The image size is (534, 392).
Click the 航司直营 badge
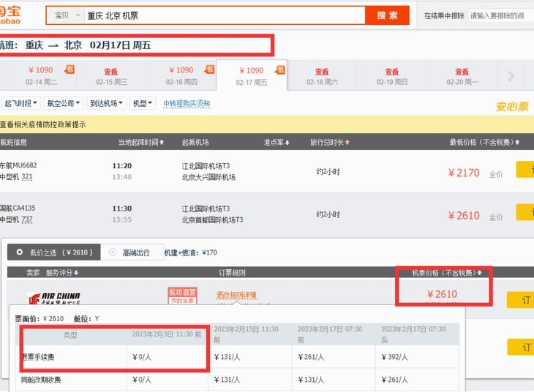pos(182,295)
